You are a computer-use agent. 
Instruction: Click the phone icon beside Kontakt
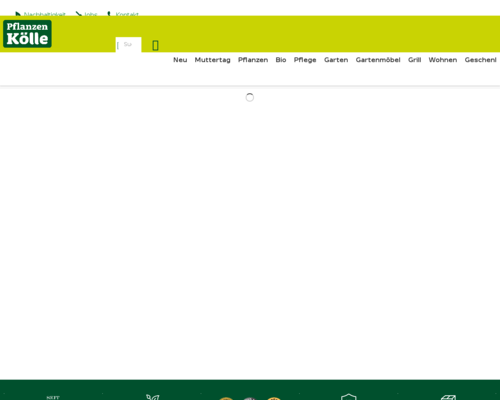pos(109,14)
